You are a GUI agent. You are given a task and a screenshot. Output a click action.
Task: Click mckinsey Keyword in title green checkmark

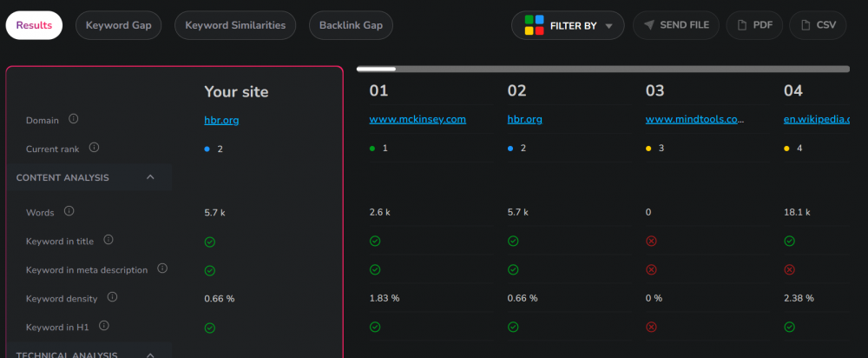click(x=375, y=241)
